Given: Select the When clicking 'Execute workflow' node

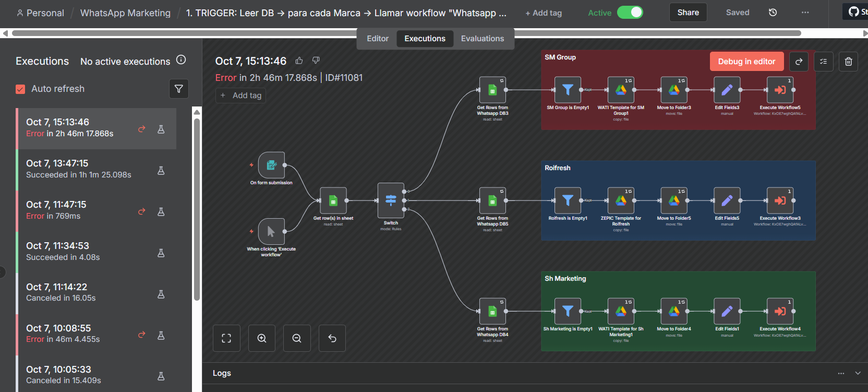Looking at the screenshot, I should click(x=271, y=231).
